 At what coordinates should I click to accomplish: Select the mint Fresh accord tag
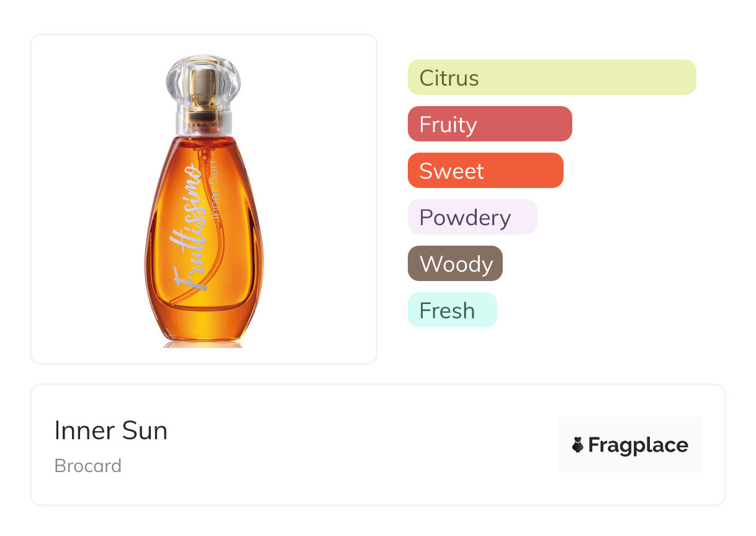tap(452, 310)
